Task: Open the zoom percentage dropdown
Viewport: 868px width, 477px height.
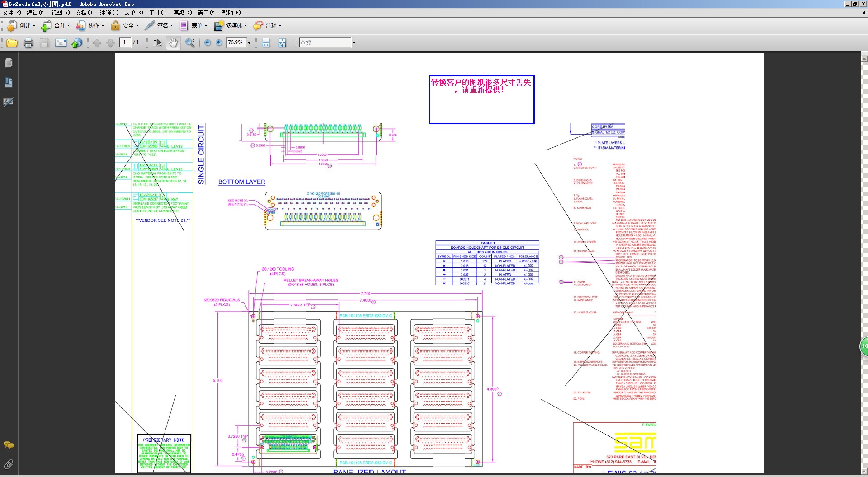Action: [249, 43]
